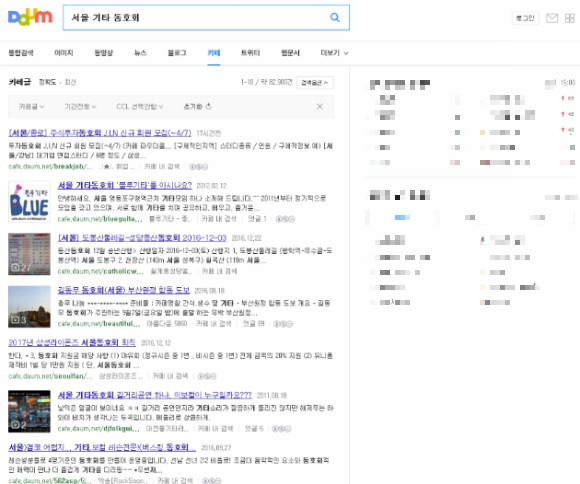Sort results by 정확도
The height and width of the screenshot is (484, 580).
tap(47, 82)
